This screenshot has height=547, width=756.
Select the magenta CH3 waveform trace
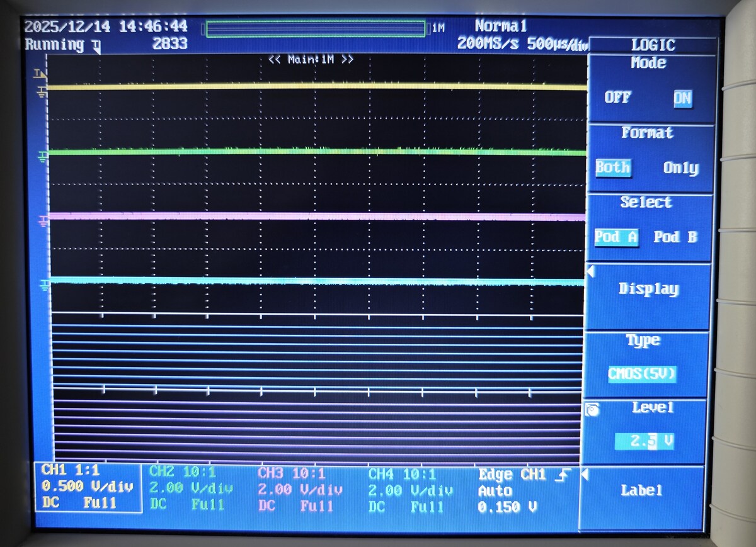317,217
